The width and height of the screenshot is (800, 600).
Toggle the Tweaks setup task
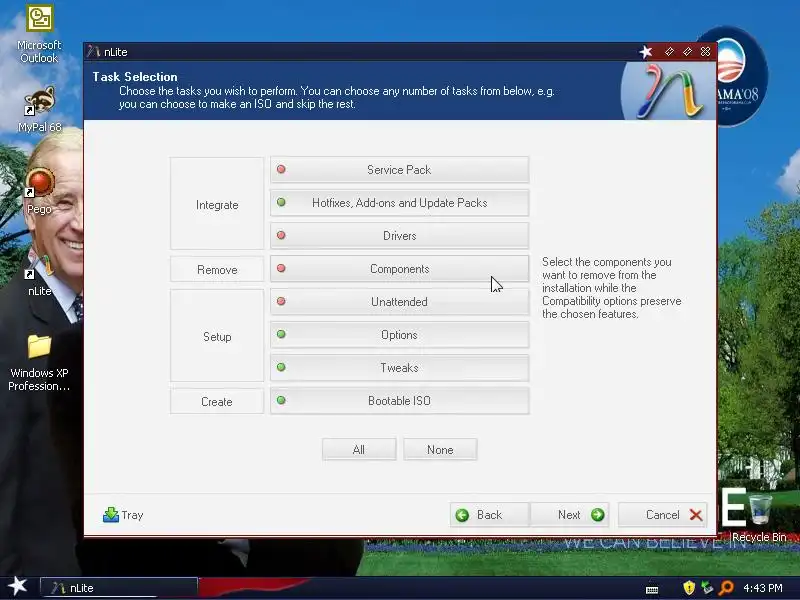pos(399,368)
